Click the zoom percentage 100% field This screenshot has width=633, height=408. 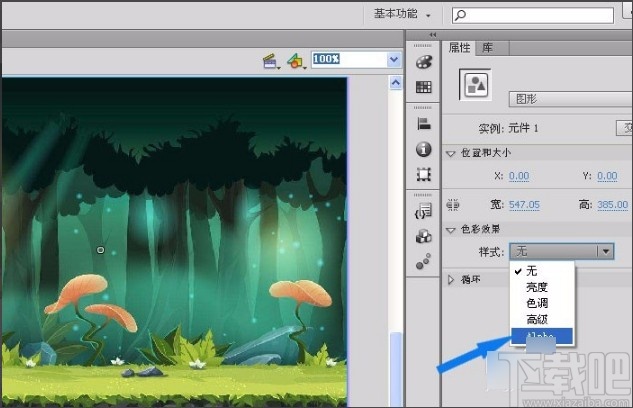[349, 60]
